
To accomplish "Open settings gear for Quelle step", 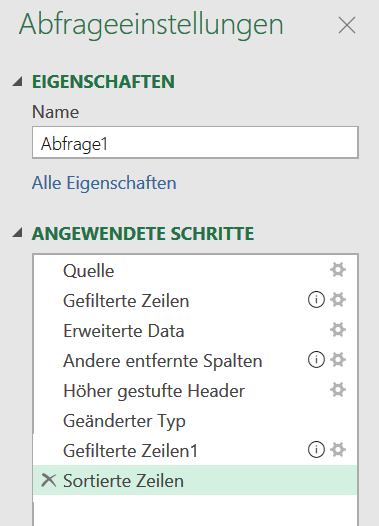I will click(338, 270).
